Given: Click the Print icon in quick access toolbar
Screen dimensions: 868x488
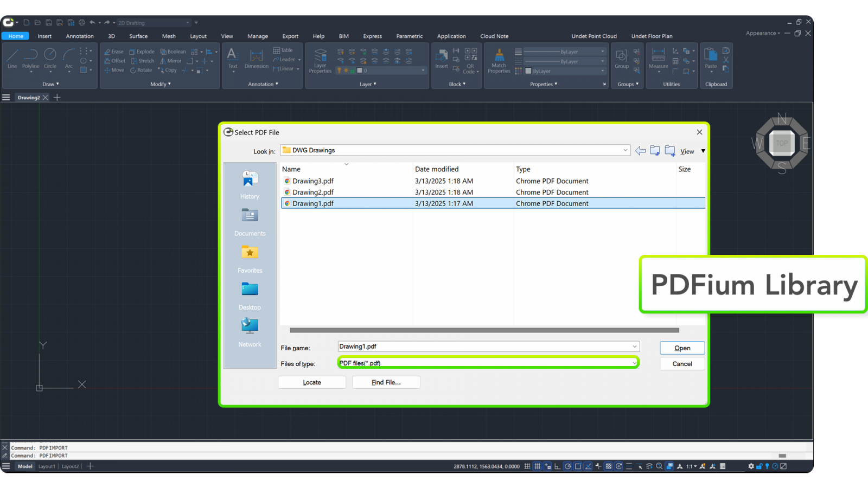Looking at the screenshot, I should point(82,23).
